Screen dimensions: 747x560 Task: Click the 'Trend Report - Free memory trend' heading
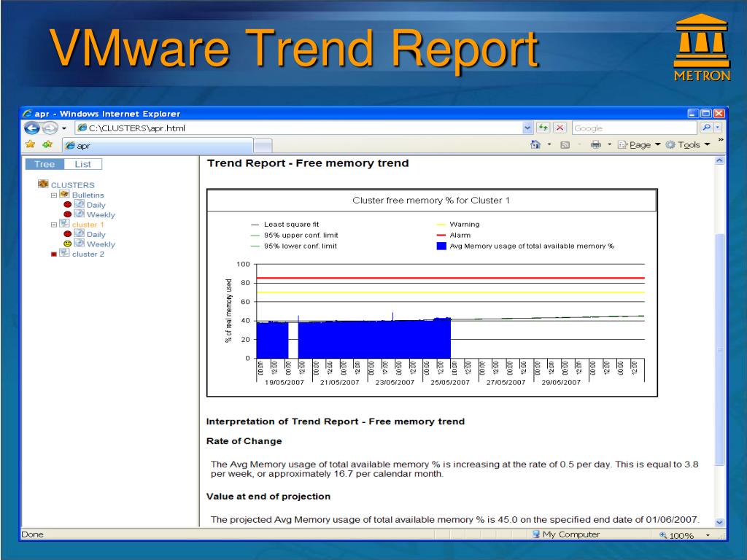click(x=308, y=163)
